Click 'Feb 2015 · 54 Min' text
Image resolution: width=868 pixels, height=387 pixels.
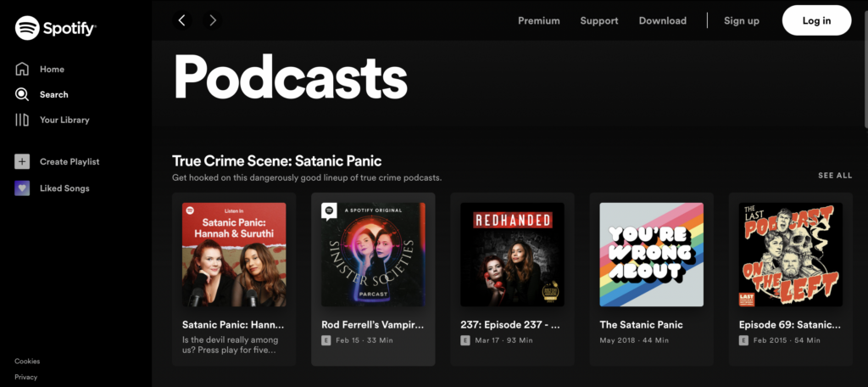click(787, 340)
